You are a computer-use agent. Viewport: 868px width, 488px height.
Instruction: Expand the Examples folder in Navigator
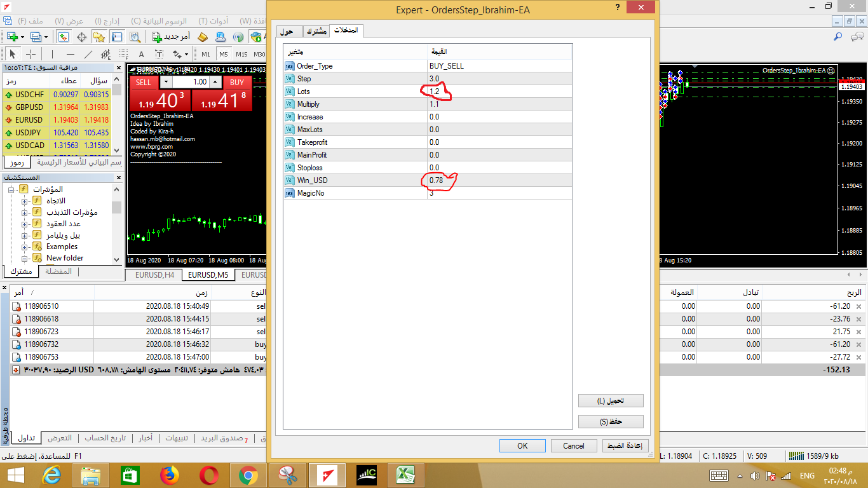pyautogui.click(x=25, y=247)
